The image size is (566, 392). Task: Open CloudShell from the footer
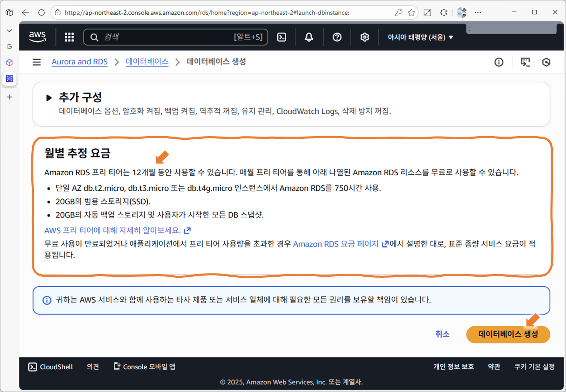51,367
